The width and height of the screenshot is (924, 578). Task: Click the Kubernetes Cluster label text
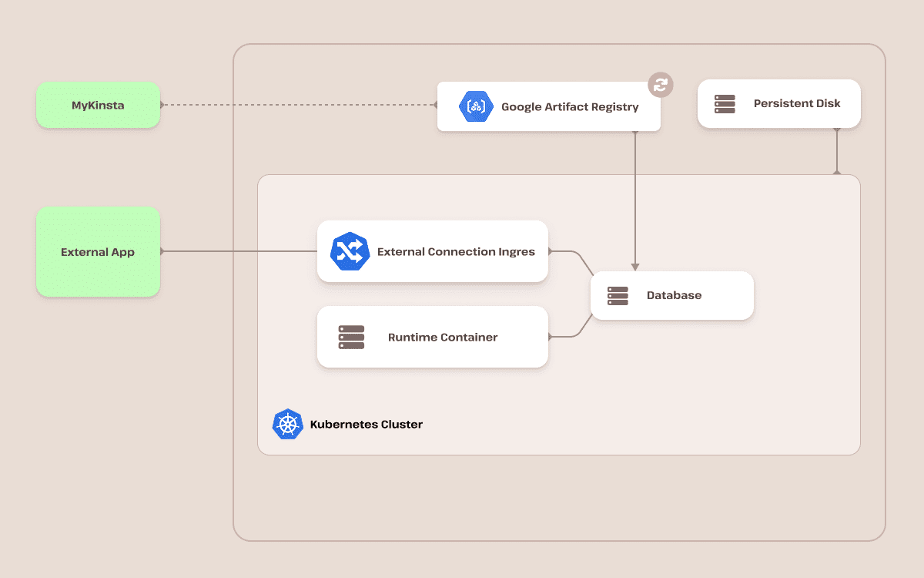366,423
